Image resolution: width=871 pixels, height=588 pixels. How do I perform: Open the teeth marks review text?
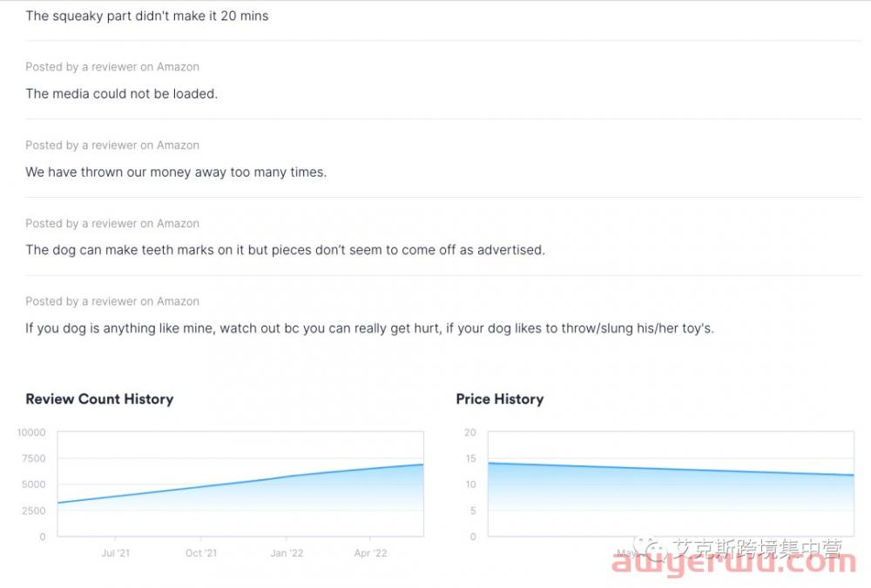[285, 250]
